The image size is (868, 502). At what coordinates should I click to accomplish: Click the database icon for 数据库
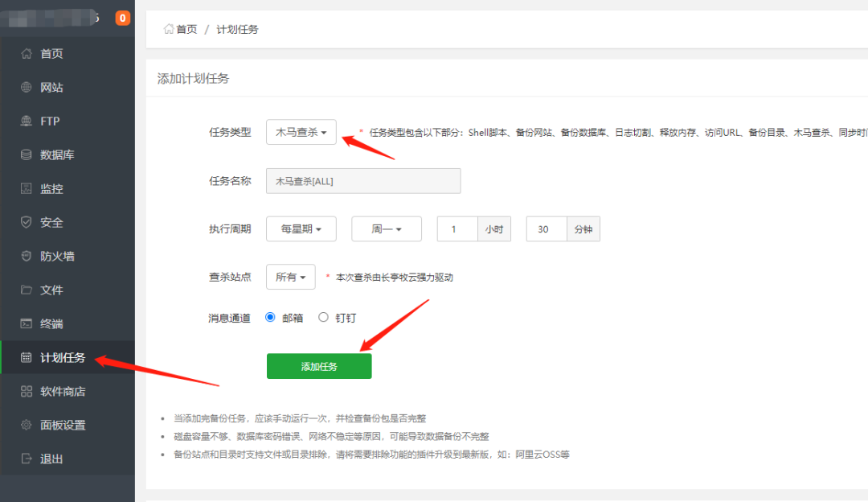pyautogui.click(x=27, y=155)
